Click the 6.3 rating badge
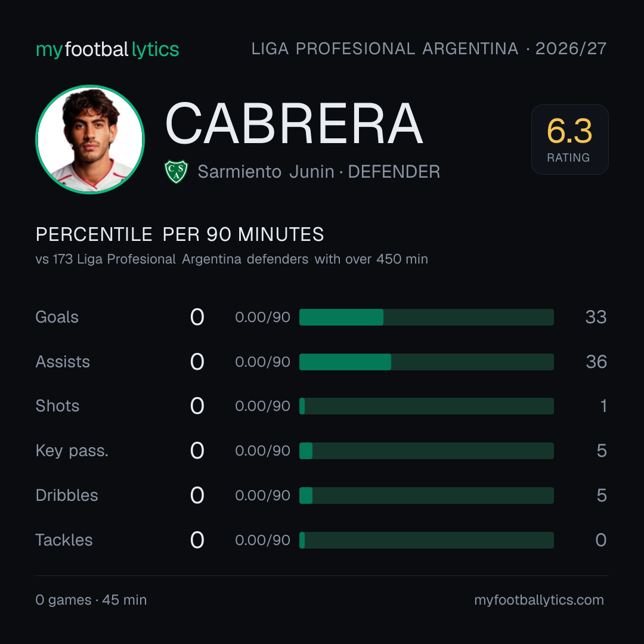 tap(569, 140)
